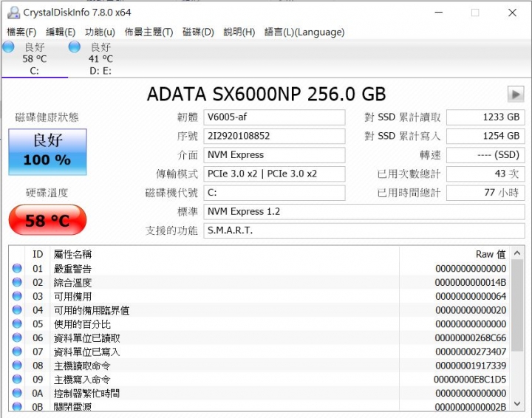Click status orb of row 08 主機讀取命令
The image size is (532, 418).
click(x=17, y=366)
